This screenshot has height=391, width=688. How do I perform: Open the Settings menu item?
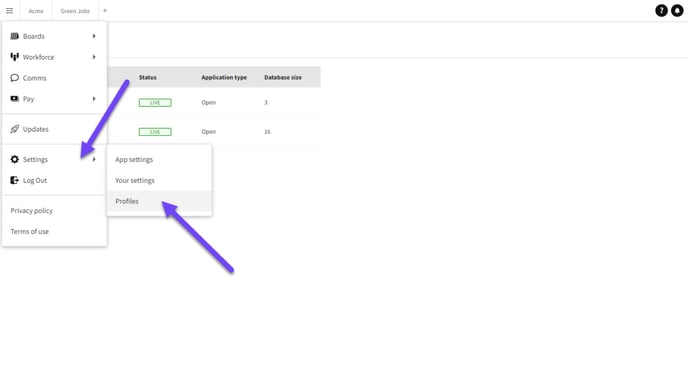click(x=54, y=159)
